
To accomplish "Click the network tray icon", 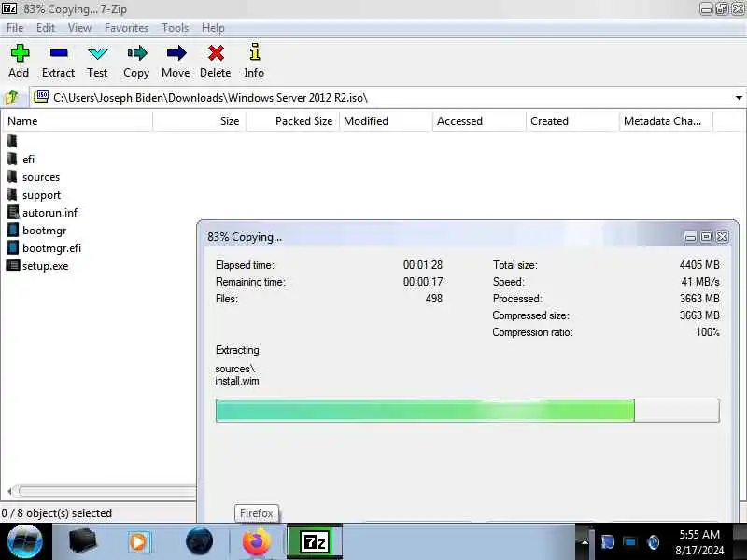I will [x=630, y=542].
